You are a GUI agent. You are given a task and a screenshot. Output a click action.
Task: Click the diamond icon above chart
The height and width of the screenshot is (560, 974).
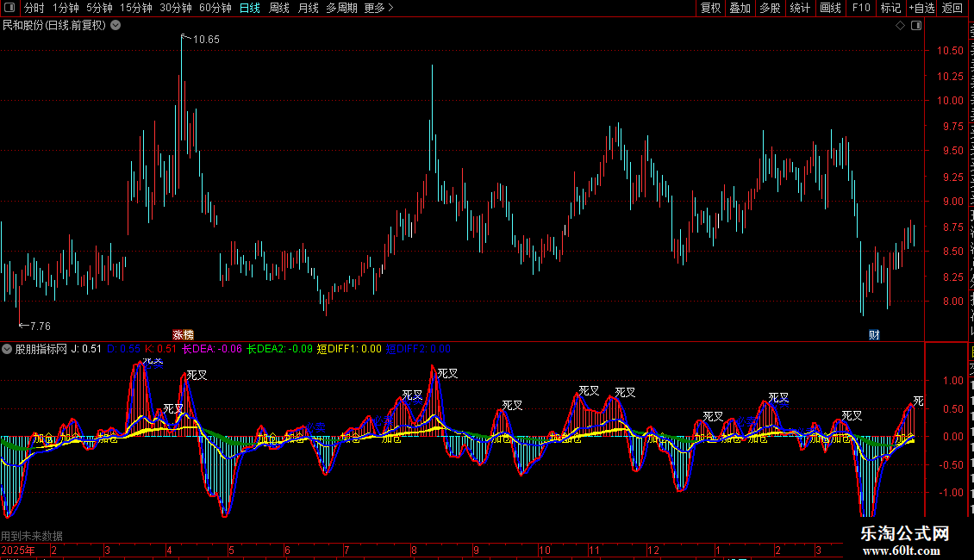(900, 26)
